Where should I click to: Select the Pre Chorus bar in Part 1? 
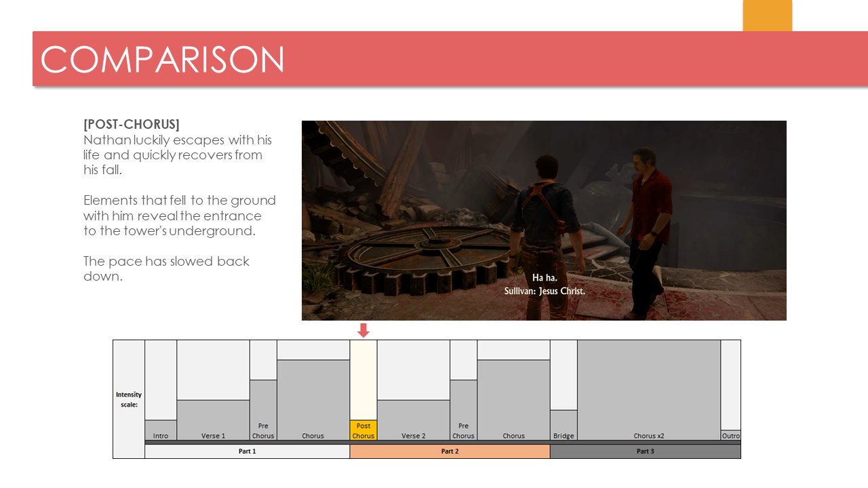click(x=263, y=410)
